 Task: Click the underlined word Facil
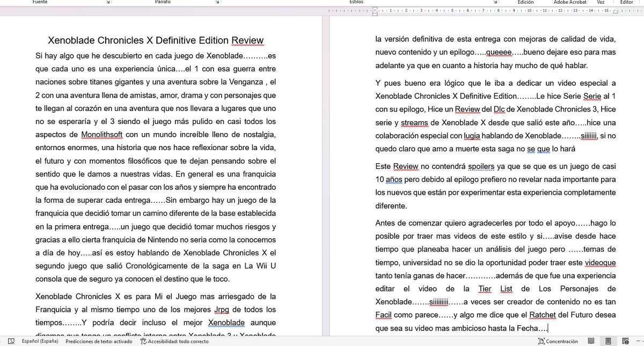point(384,315)
